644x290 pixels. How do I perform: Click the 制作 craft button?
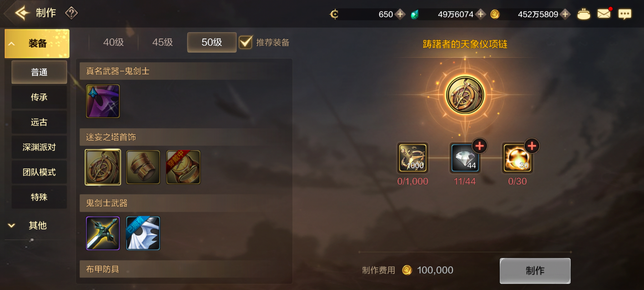coord(535,271)
